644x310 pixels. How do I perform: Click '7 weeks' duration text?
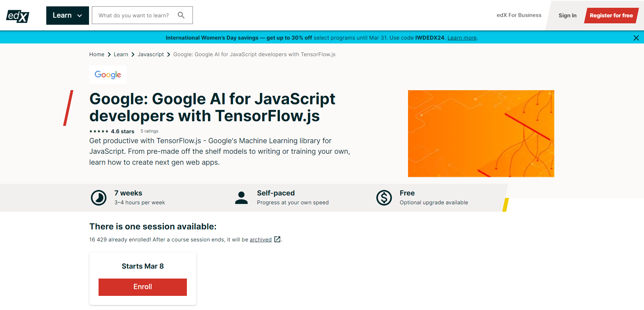(x=128, y=193)
